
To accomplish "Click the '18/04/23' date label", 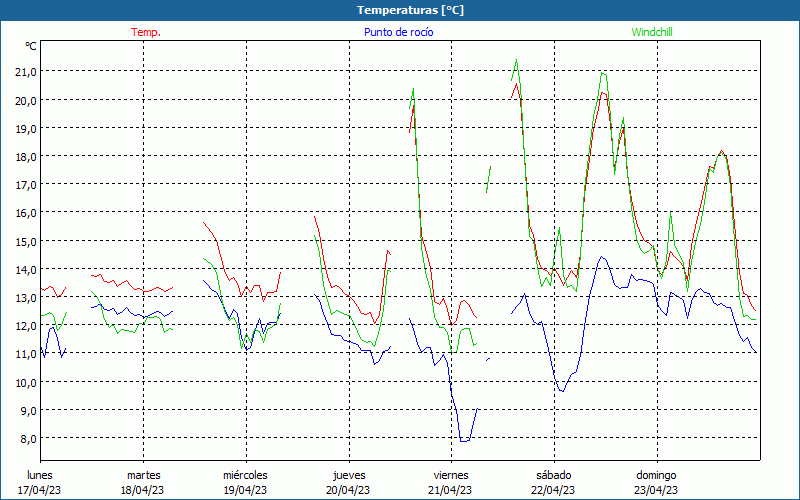I will (x=142, y=490).
